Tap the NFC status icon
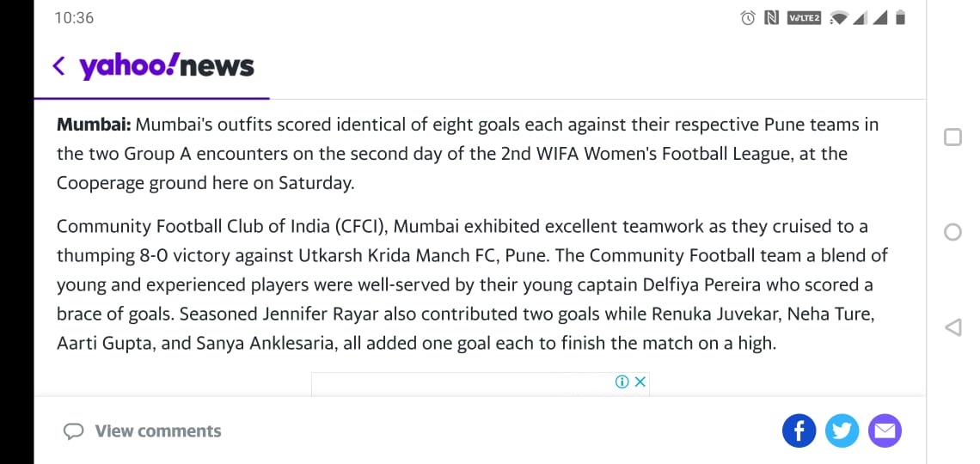Viewport: 980px width, 464px height. (x=771, y=18)
